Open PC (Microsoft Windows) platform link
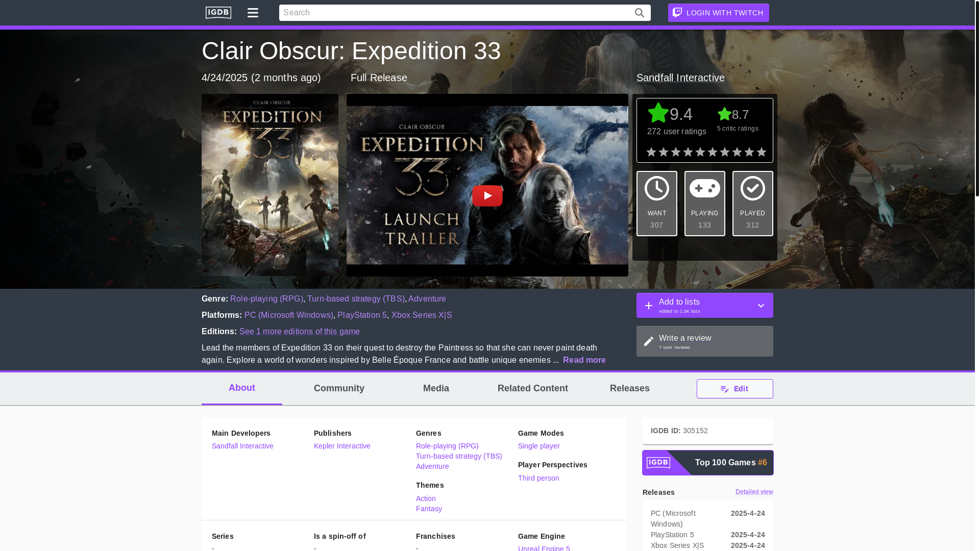 tap(288, 315)
